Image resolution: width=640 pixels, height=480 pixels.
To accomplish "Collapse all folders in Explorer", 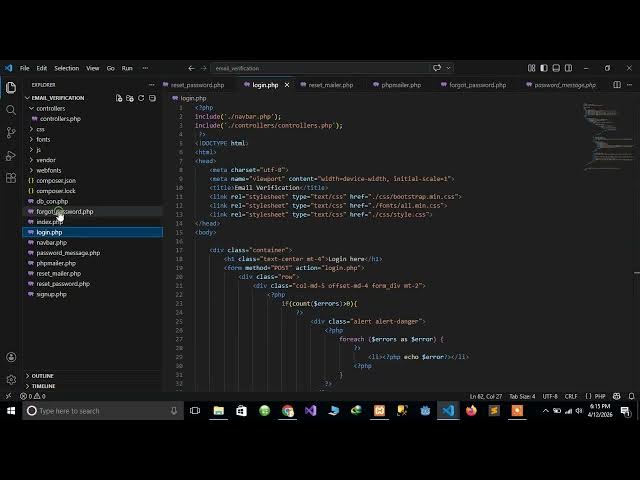I will click(x=152, y=98).
